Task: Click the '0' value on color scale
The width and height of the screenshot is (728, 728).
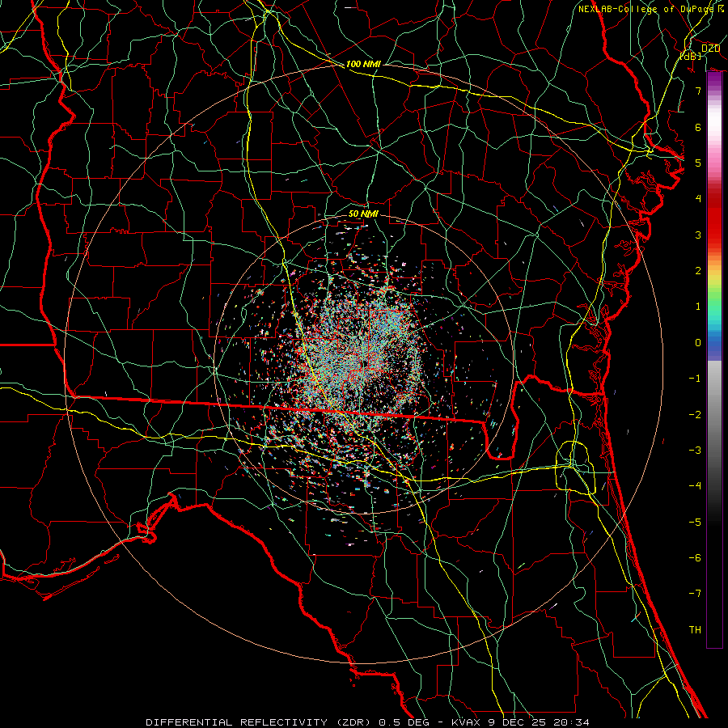Action: coord(698,343)
